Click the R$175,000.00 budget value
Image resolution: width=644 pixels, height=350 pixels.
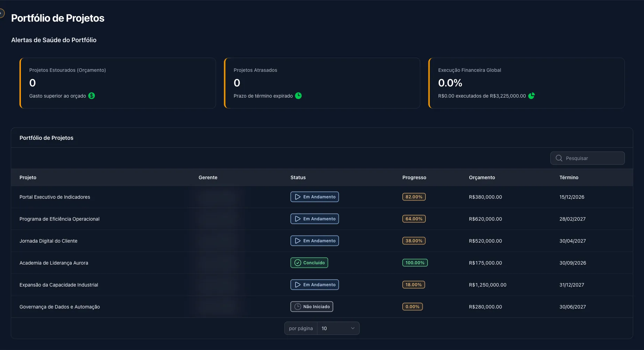(x=485, y=263)
